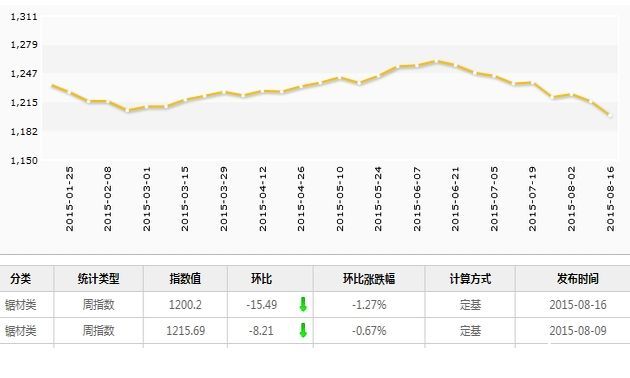630x378 pixels.
Task: Click the green down arrow beside -15.49
Action: (303, 304)
